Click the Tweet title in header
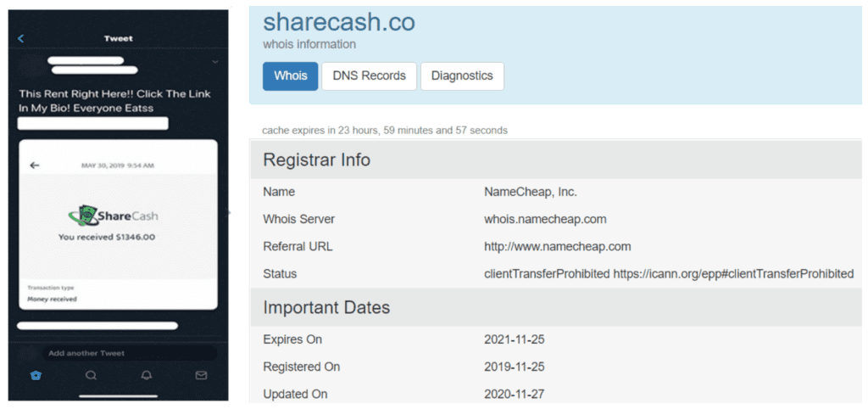The height and width of the screenshot is (409, 868). click(x=119, y=39)
